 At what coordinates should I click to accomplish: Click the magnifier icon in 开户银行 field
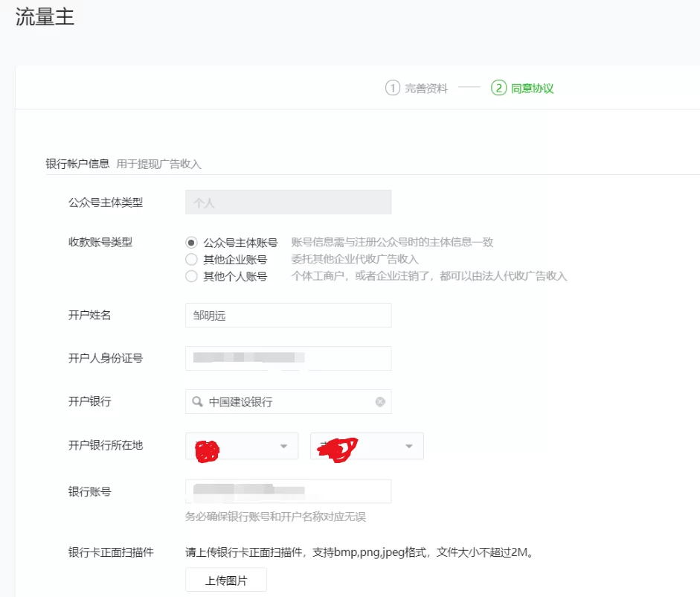click(x=197, y=402)
